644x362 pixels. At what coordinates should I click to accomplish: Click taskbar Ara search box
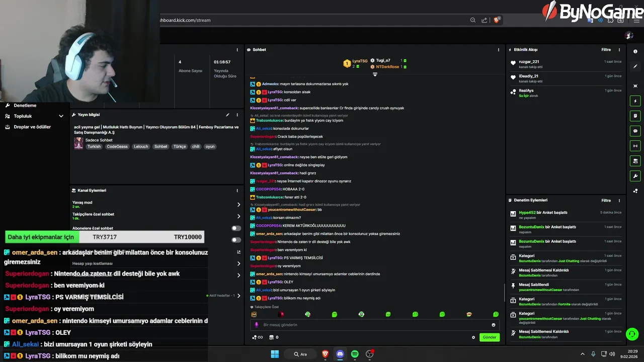300,354
